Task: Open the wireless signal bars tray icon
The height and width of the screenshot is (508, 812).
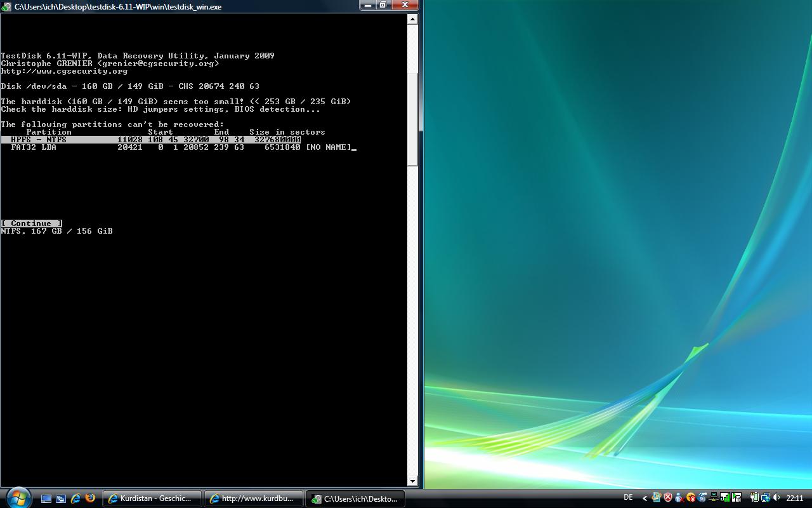Action: (x=725, y=497)
